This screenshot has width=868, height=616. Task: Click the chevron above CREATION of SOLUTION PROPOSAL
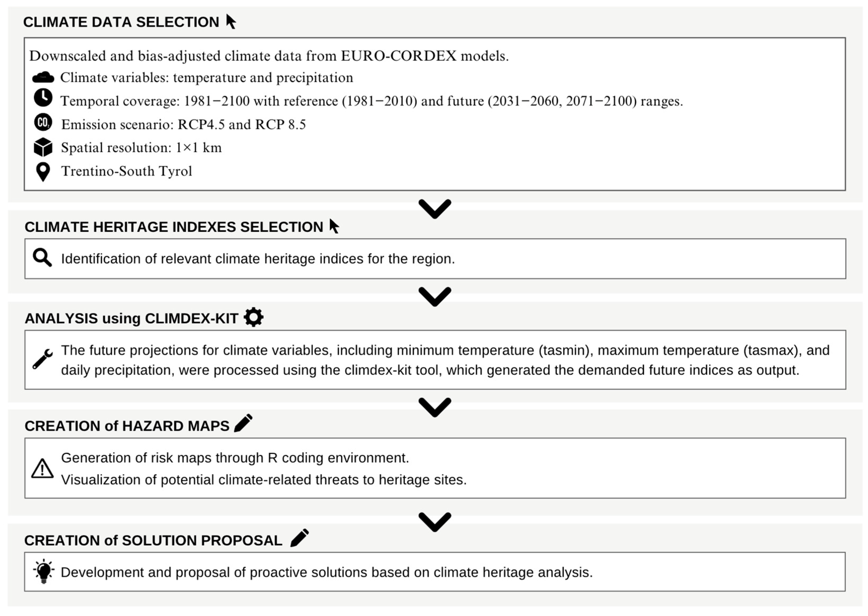[435, 522]
